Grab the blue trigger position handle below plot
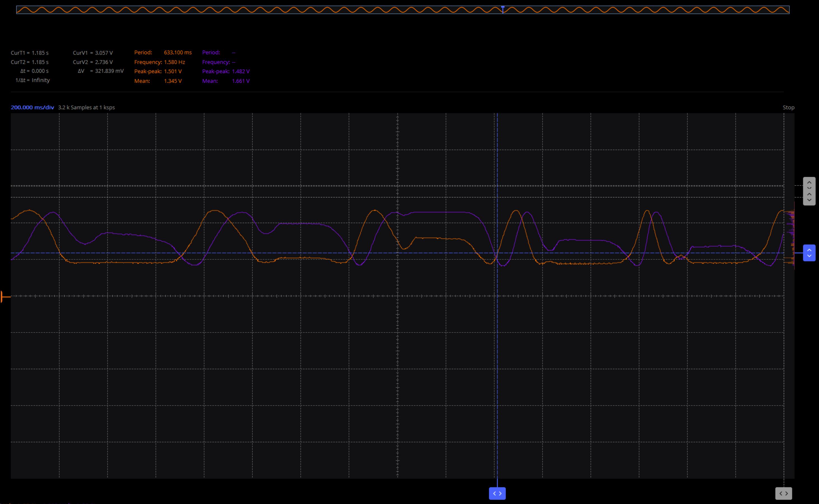This screenshot has height=504, width=819. coord(497,493)
